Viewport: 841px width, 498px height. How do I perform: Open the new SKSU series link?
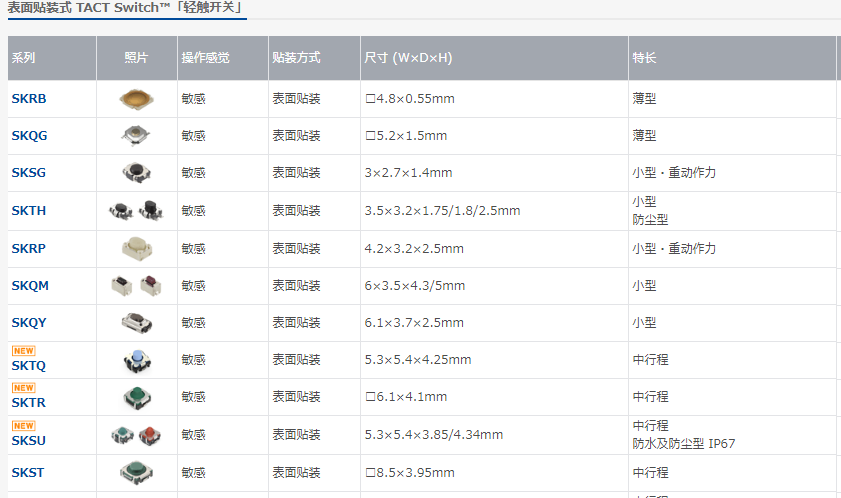tap(29, 440)
